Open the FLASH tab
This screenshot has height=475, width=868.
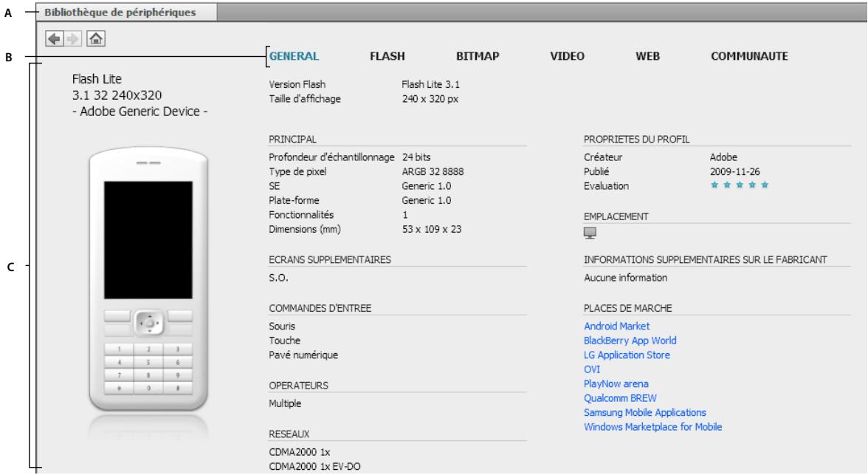click(x=387, y=56)
